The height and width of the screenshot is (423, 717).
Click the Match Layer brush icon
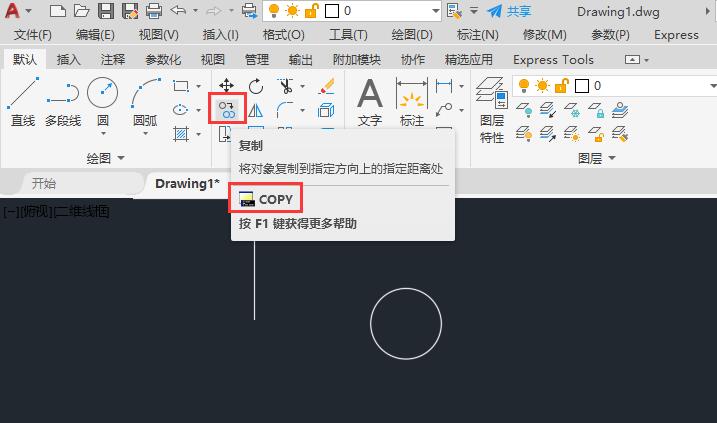pos(620,134)
